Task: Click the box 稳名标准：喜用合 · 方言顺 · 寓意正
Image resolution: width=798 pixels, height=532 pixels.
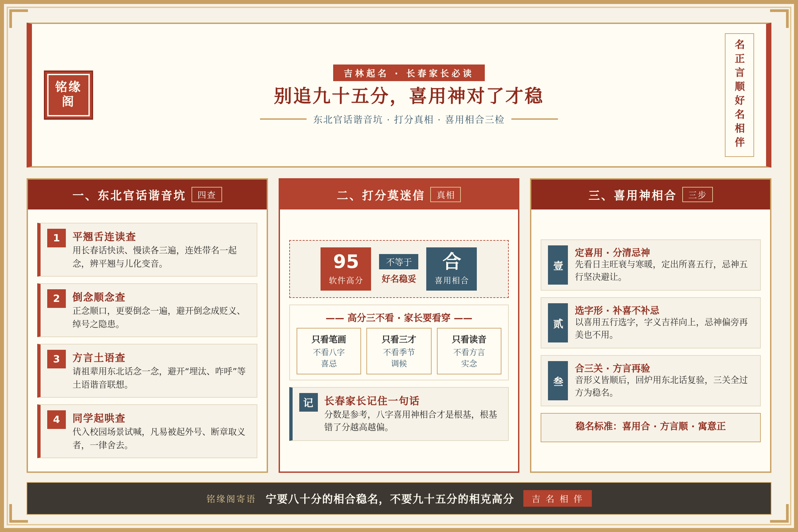Action: click(651, 428)
